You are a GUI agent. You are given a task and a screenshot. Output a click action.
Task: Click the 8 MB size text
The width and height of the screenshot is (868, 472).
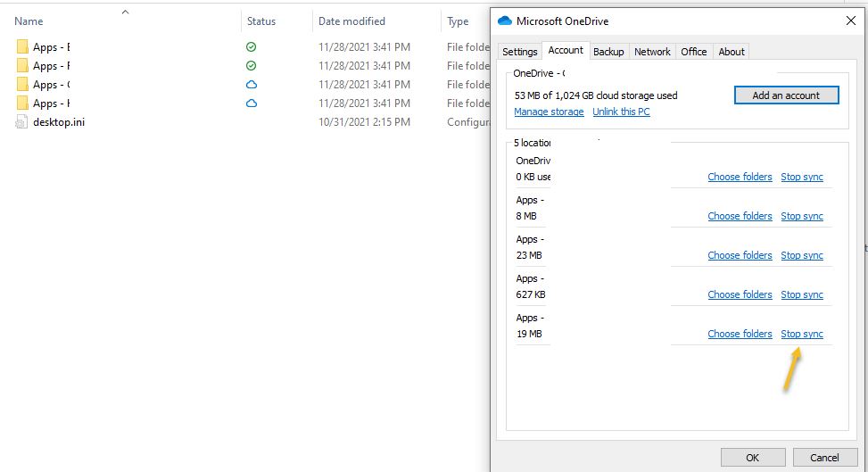(x=526, y=216)
